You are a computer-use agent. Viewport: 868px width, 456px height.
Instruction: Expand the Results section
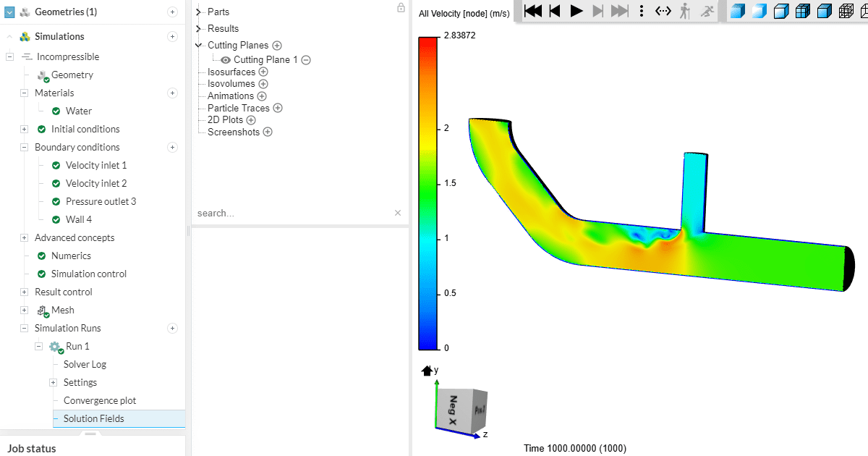tap(199, 28)
